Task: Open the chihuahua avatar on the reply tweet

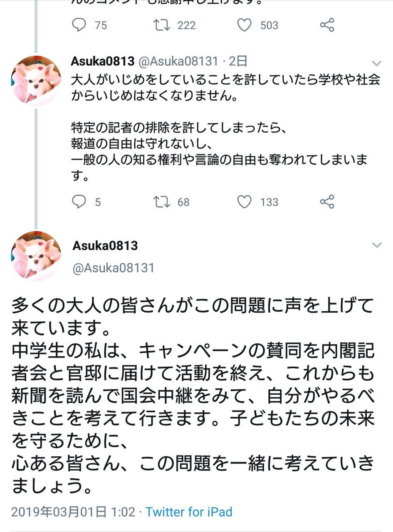Action: pyautogui.click(x=36, y=80)
